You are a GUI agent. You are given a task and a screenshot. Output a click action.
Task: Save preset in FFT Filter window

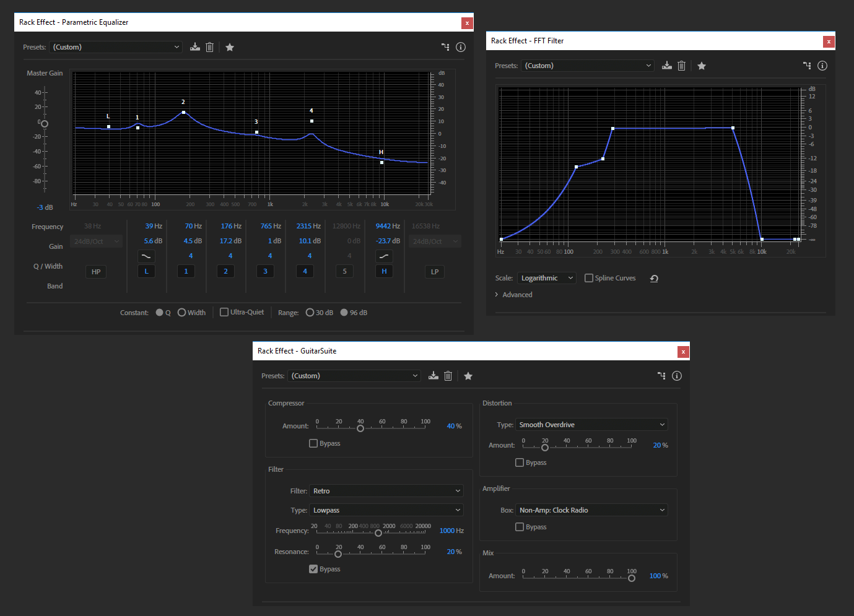(x=667, y=66)
